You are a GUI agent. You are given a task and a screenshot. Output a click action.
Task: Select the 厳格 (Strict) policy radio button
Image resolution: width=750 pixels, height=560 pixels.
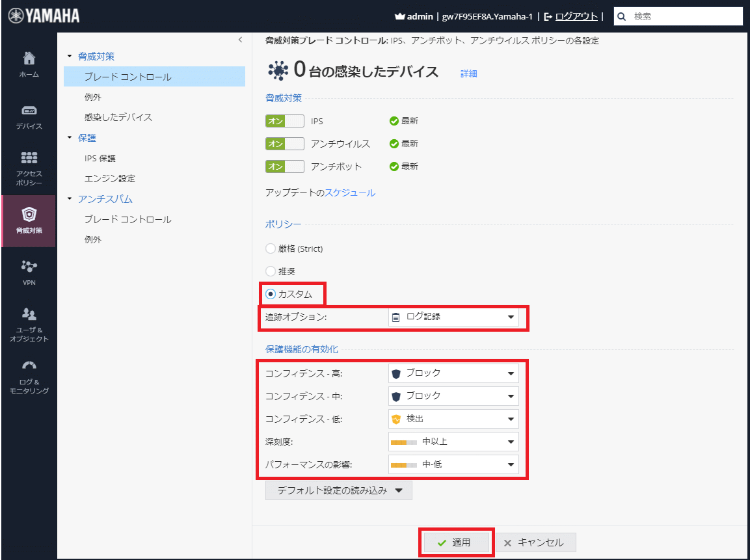tap(271, 248)
